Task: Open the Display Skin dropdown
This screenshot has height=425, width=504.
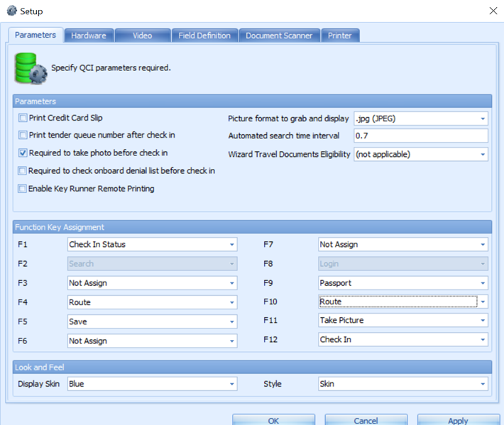Action: coord(153,384)
